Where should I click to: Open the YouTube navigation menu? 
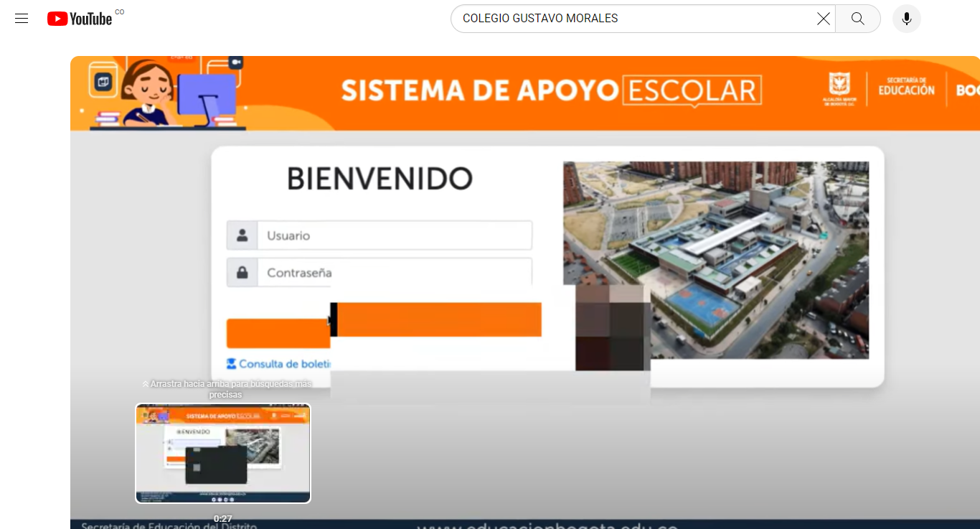coord(21,18)
